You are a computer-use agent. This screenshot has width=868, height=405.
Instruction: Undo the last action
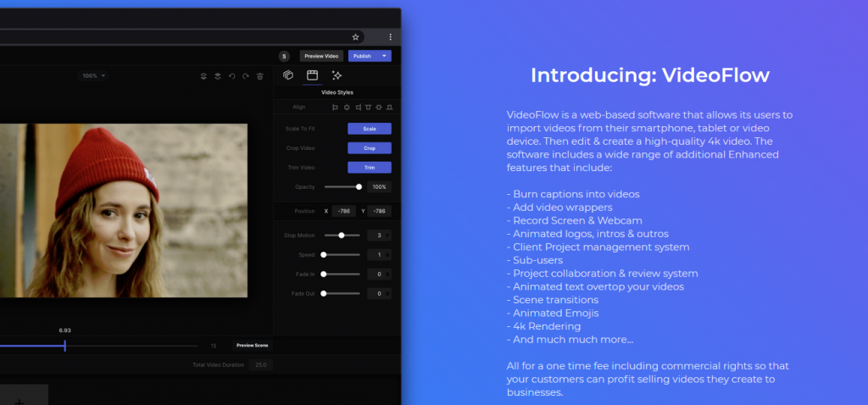(x=232, y=76)
